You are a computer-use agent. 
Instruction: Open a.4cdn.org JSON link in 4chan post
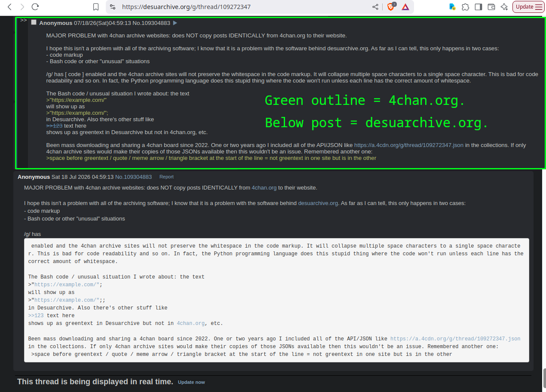click(409, 145)
